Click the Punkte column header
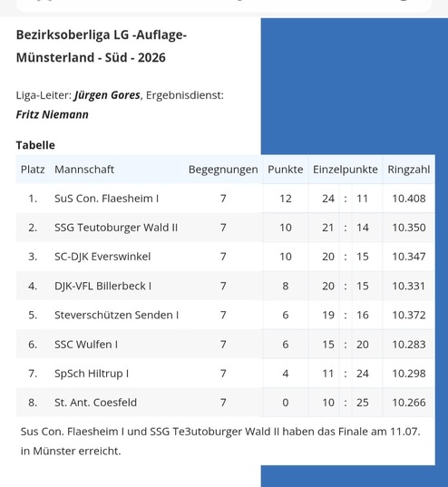 pos(285,170)
